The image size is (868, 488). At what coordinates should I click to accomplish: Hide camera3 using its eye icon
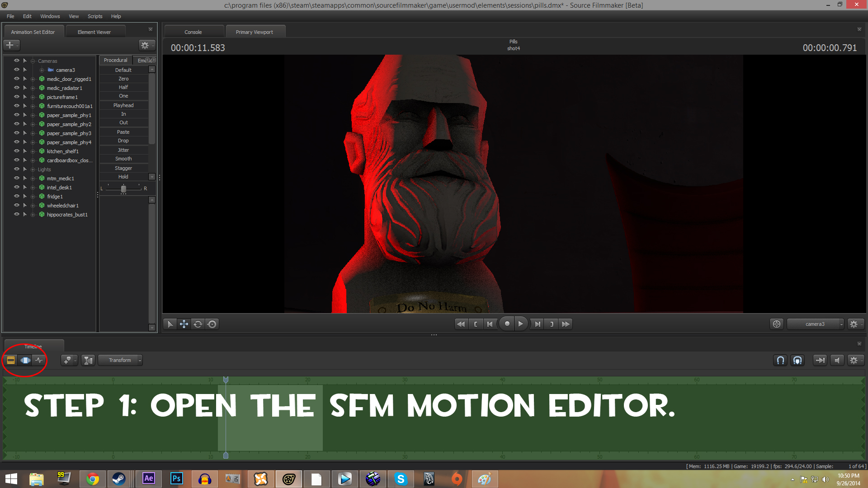click(17, 70)
